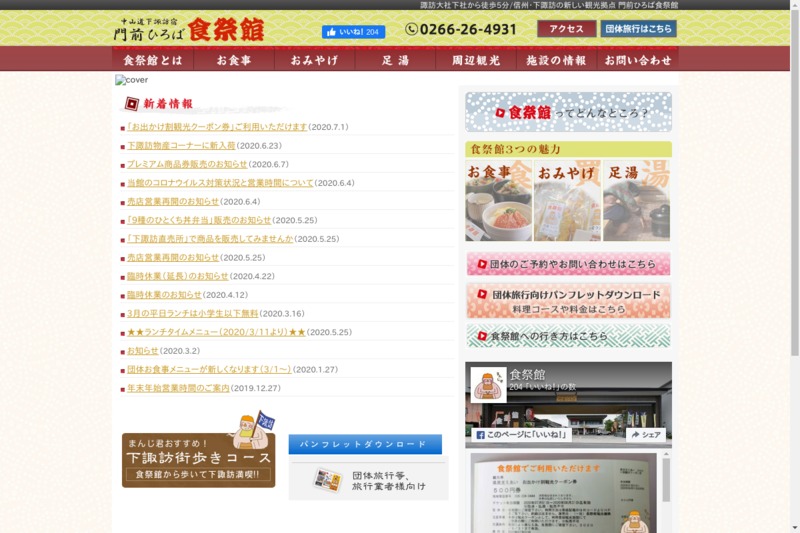Open the プレミアム商品券販売のお知らせ news link
The height and width of the screenshot is (533, 800).
[x=186, y=165]
